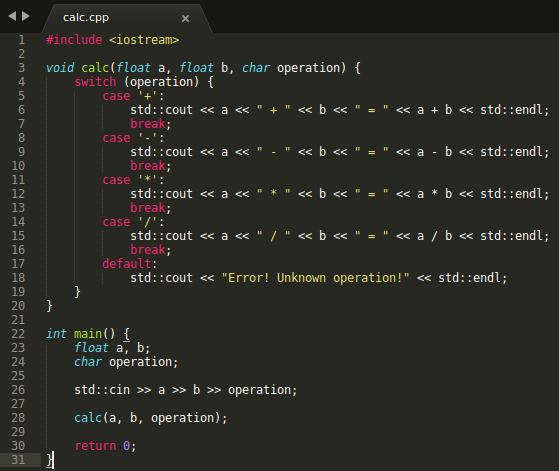Click 'std::cout' on line 15
559x471 pixels.
(161, 236)
